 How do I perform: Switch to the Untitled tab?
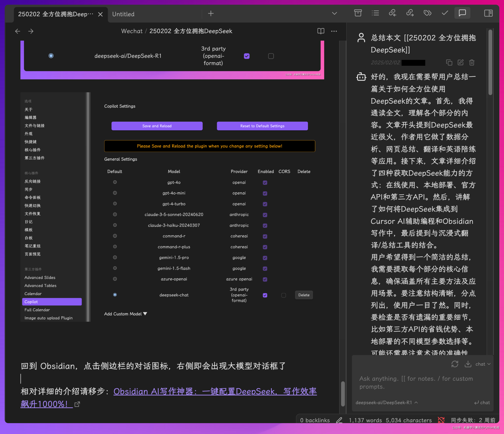(123, 14)
